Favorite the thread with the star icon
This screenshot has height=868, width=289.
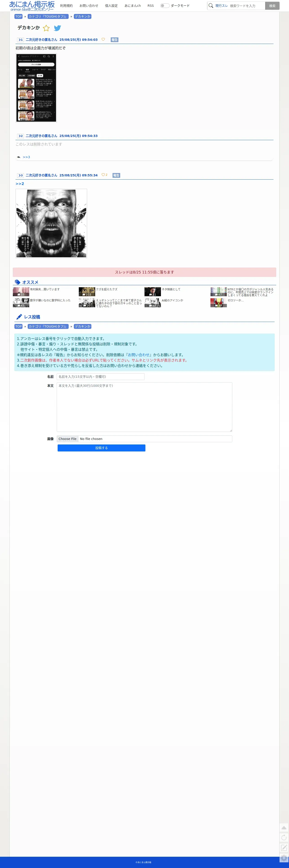tap(46, 28)
